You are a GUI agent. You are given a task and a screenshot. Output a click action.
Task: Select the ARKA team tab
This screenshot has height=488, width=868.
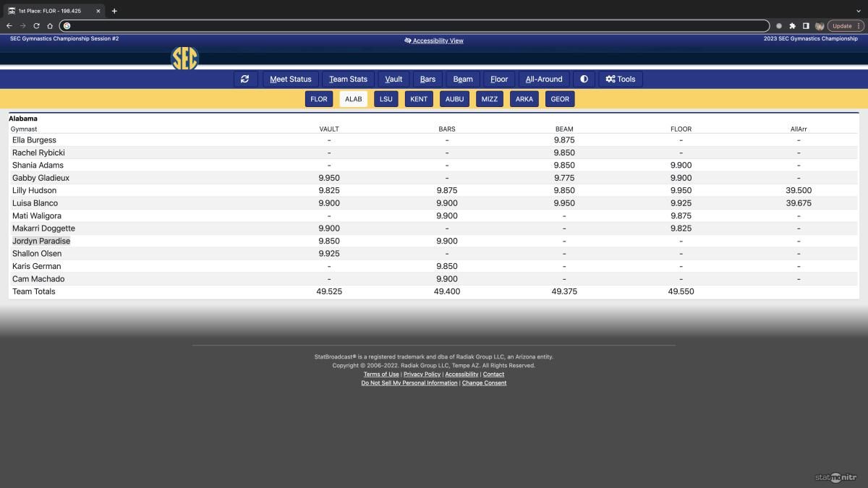(x=524, y=99)
